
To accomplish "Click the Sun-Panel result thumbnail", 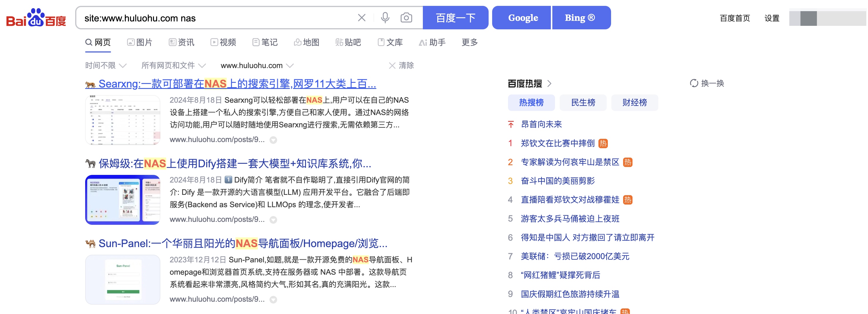I will [x=123, y=280].
